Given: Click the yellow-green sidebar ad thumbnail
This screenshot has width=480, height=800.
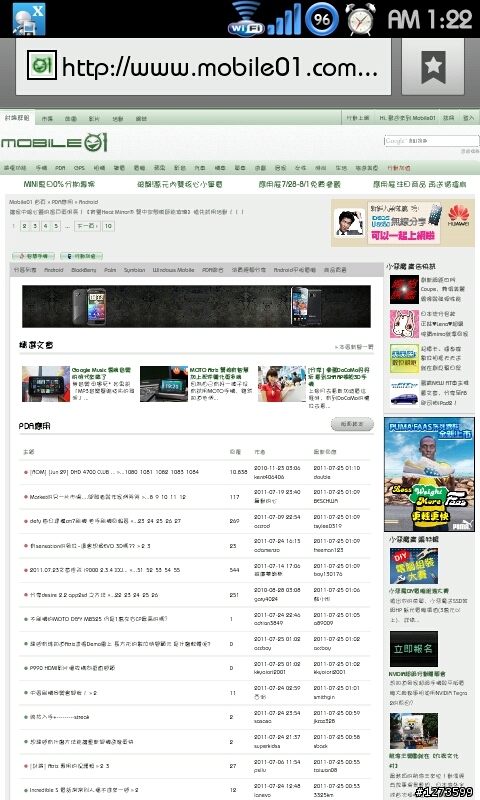Looking at the screenshot, I should [404, 359].
